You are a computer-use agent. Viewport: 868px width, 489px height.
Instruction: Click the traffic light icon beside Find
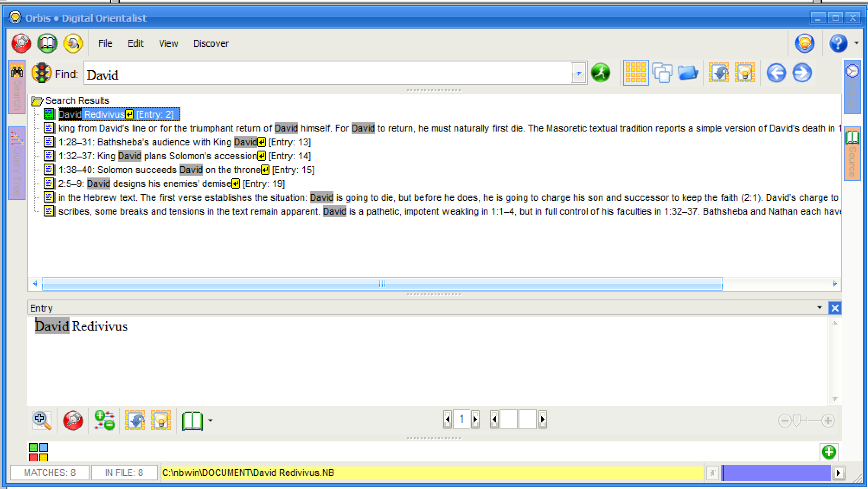point(42,73)
